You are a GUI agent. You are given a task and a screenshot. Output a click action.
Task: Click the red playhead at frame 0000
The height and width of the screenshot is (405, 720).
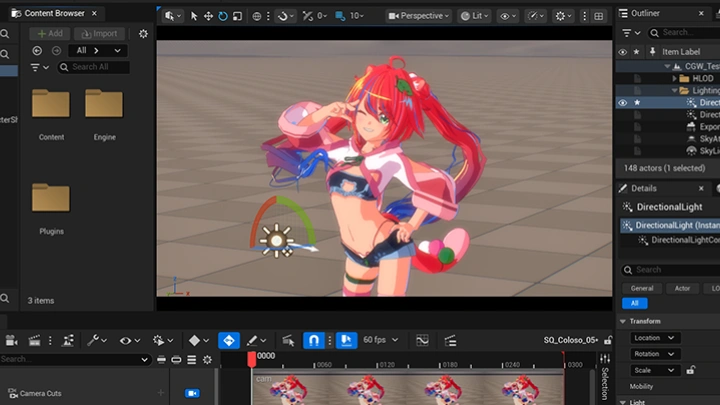[x=252, y=360]
